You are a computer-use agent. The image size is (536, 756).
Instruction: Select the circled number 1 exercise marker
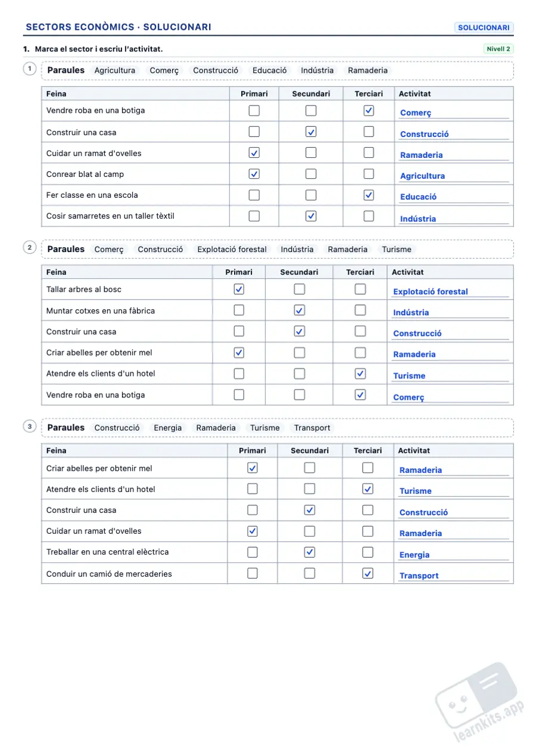click(x=29, y=69)
